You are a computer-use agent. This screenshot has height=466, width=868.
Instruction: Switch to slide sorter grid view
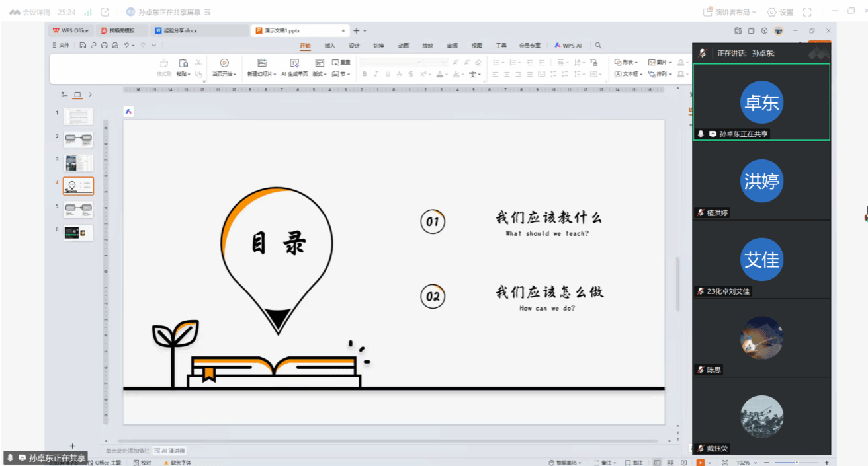pyautogui.click(x=670, y=463)
